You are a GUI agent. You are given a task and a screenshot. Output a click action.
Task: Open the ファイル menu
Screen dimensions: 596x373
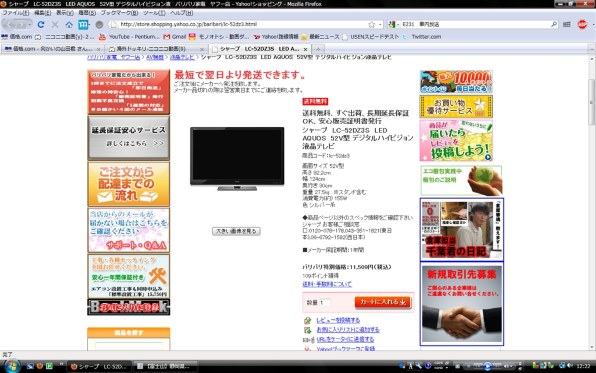[16, 13]
